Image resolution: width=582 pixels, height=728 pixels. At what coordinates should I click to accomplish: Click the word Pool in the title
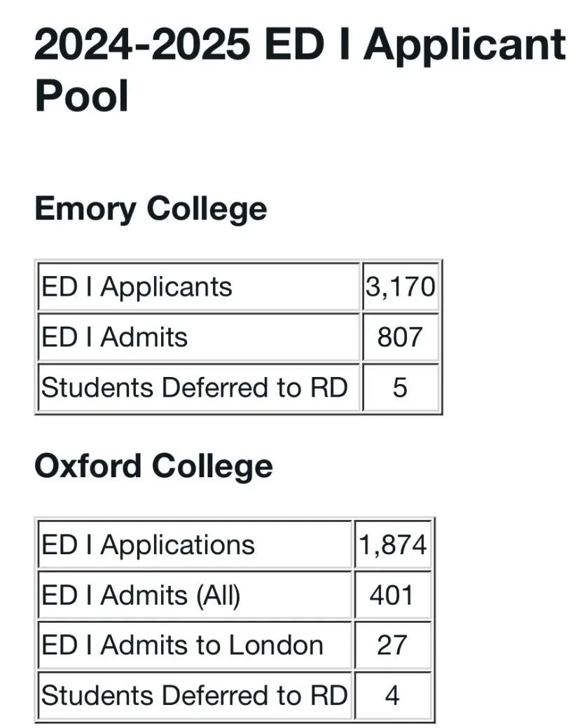tap(82, 96)
